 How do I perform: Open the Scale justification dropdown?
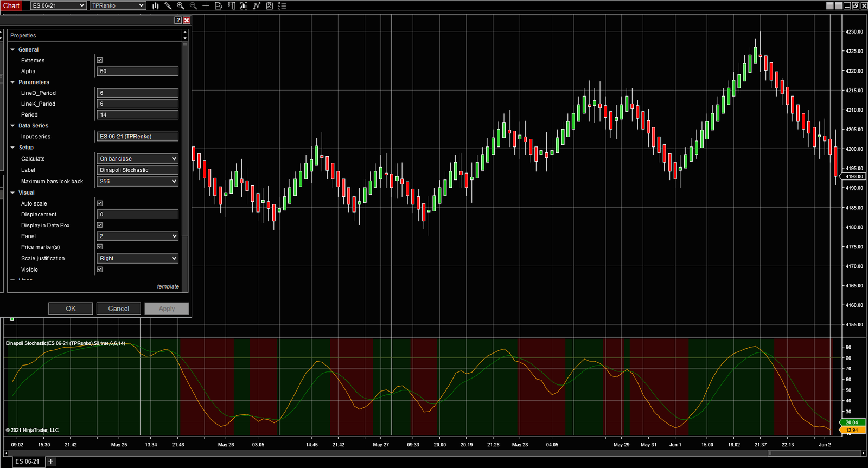click(x=138, y=258)
